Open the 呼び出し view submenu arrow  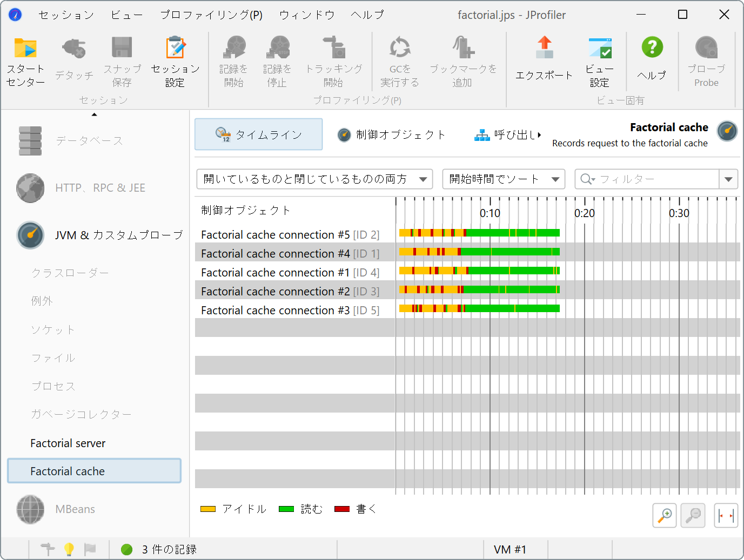[x=539, y=135]
